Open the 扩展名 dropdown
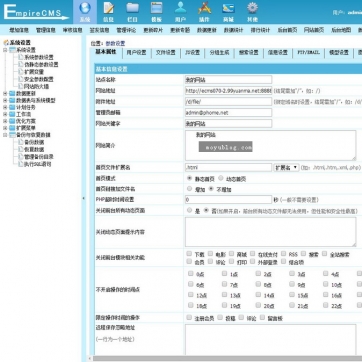The image size is (362, 362). coord(286,167)
